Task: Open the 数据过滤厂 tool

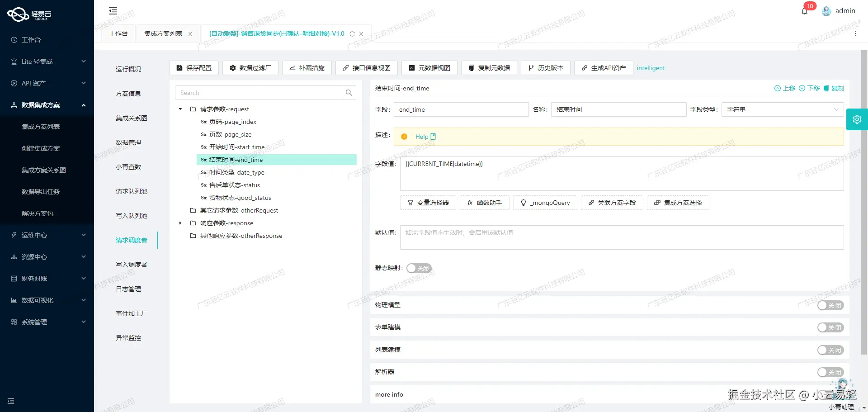Action: point(250,68)
